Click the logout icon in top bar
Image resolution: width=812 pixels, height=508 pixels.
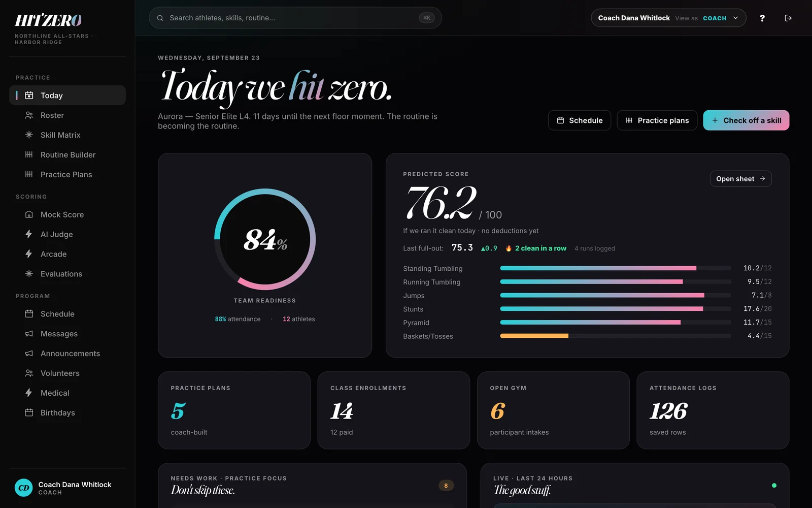tap(788, 18)
